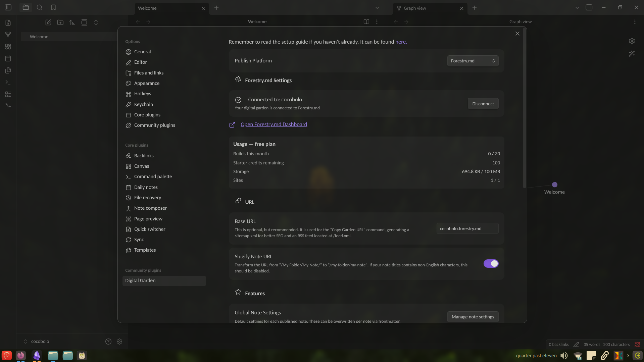The image size is (644, 362).
Task: Switch to the Graph view tab
Action: (426, 8)
